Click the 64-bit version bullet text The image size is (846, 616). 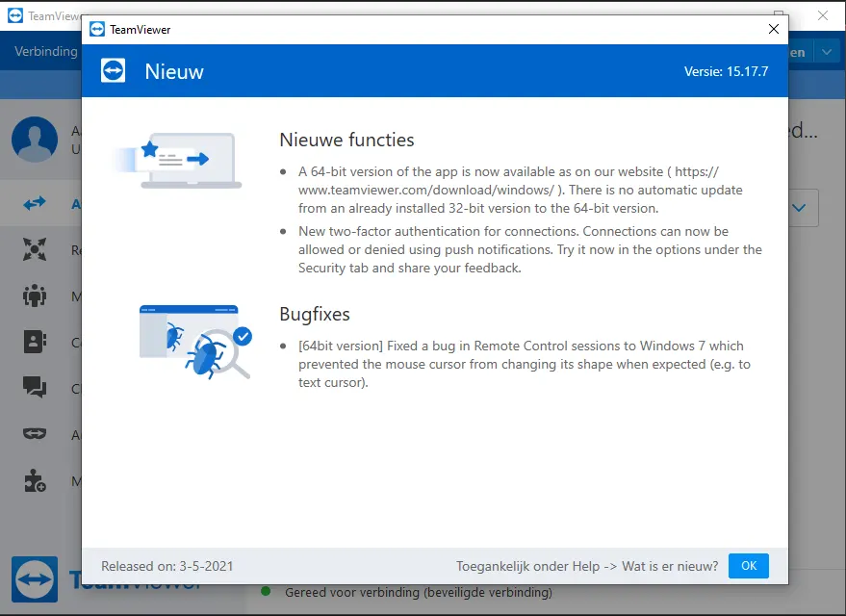click(x=521, y=190)
